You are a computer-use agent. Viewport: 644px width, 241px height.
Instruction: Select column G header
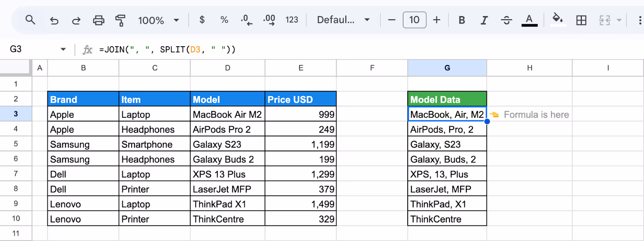447,68
